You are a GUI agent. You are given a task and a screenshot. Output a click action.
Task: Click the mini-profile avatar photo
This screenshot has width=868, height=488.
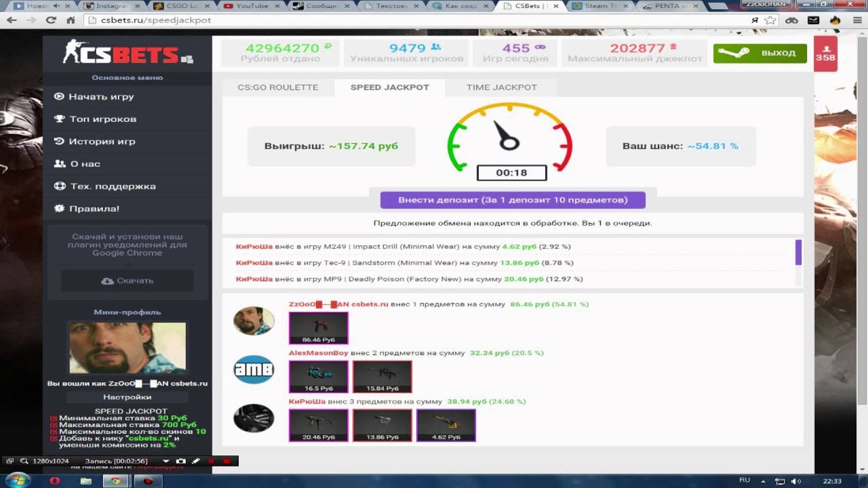click(127, 347)
